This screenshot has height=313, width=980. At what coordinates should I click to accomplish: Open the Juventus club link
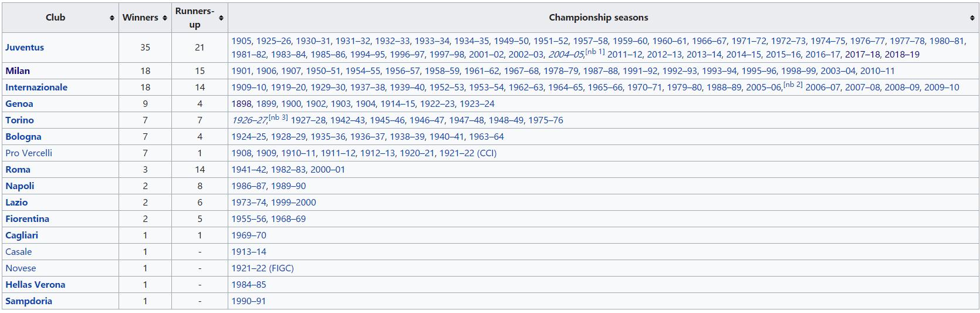(25, 48)
